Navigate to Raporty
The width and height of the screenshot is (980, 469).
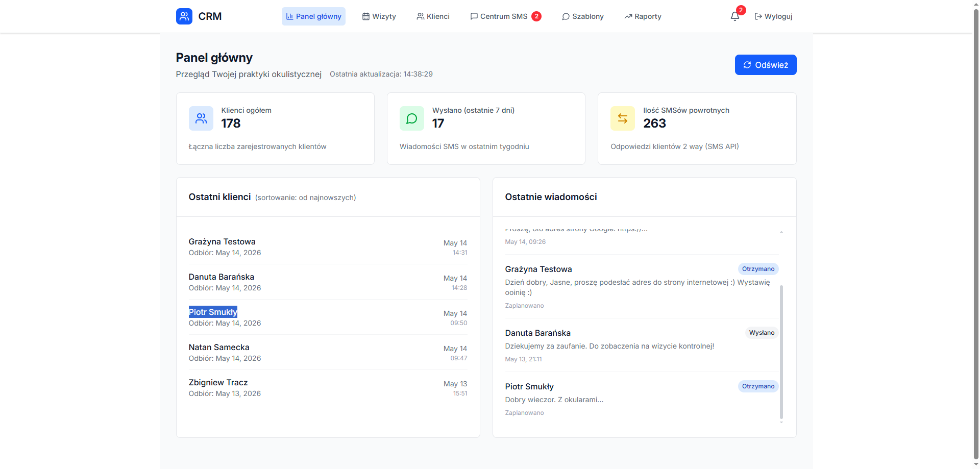pos(643,16)
